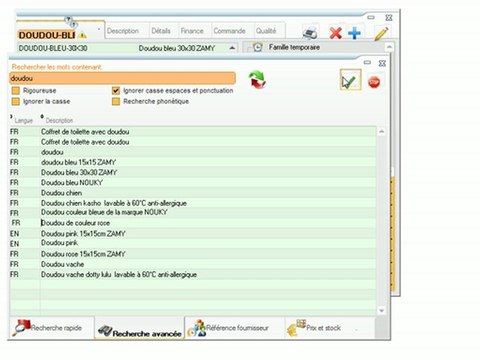Select the Doudou pink 15x15cm ZAMY row

(193, 234)
